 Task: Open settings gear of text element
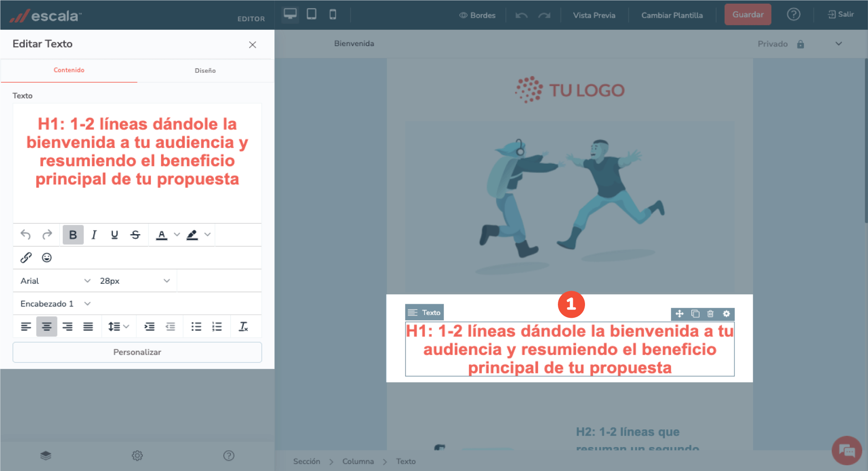click(x=726, y=314)
